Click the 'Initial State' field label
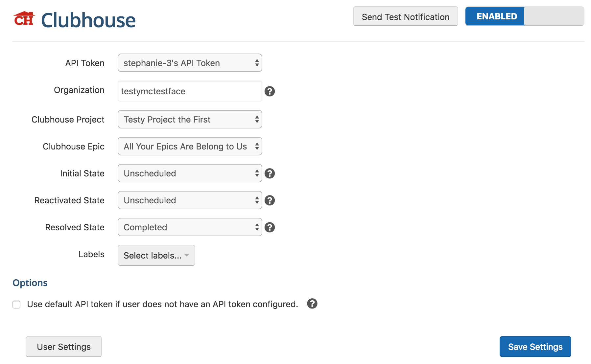The image size is (591, 364). pos(82,173)
